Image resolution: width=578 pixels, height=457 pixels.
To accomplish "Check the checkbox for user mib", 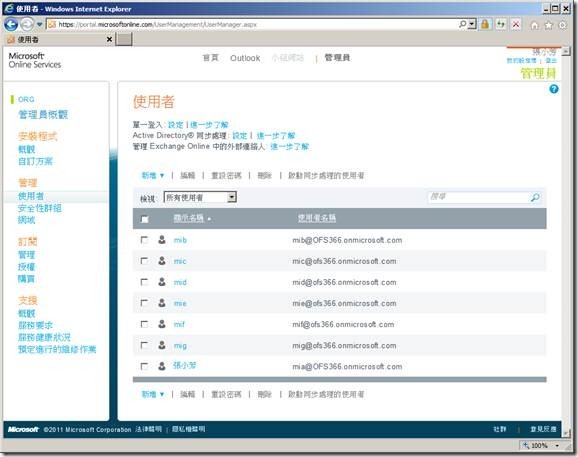I will (x=144, y=240).
